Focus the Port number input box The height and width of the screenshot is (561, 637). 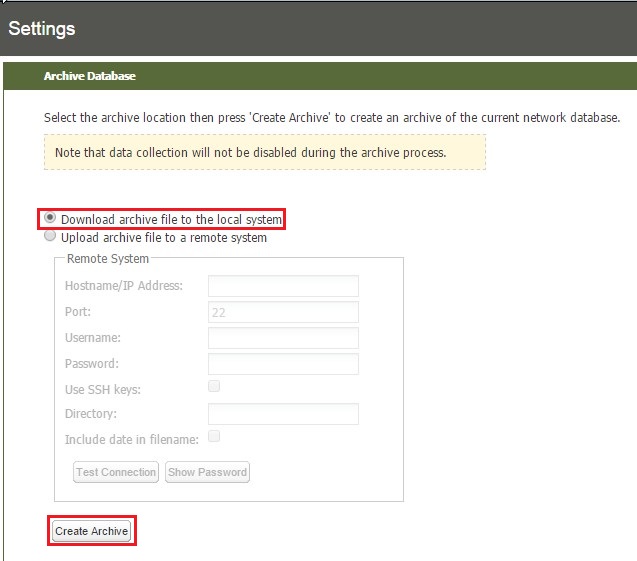click(283, 312)
